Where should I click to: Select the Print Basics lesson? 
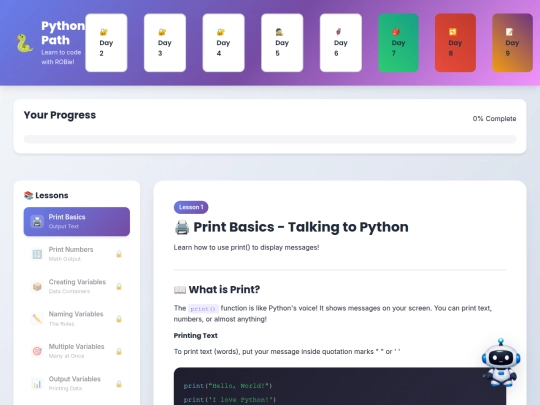[x=77, y=221]
